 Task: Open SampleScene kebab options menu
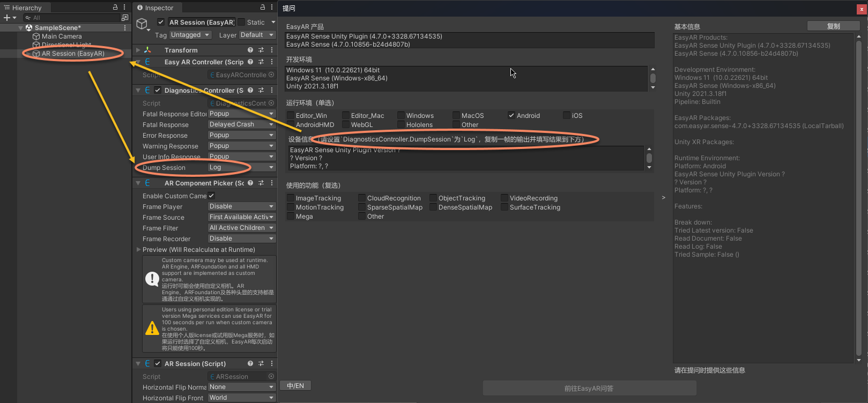[125, 28]
